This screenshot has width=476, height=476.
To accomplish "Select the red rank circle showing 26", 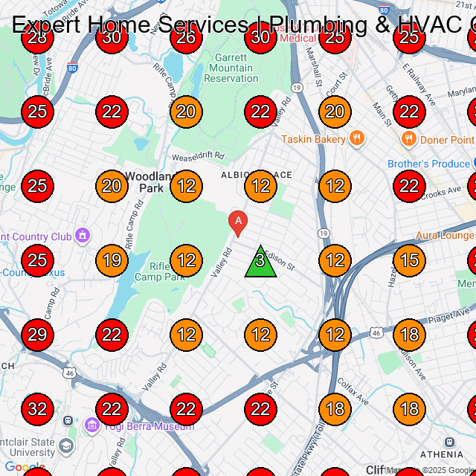I will pyautogui.click(x=186, y=37).
